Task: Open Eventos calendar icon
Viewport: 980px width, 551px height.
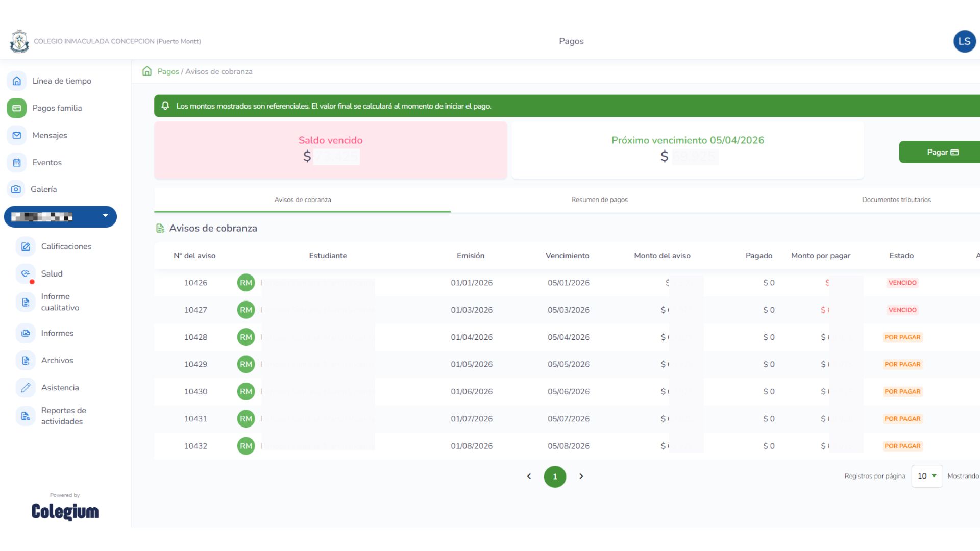Action: (x=17, y=163)
